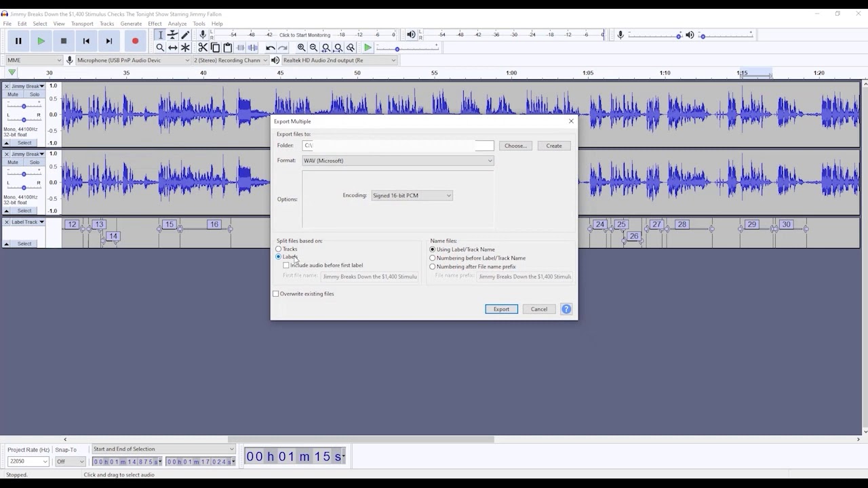868x488 pixels.
Task: Click the Cut scissors icon
Action: [203, 47]
